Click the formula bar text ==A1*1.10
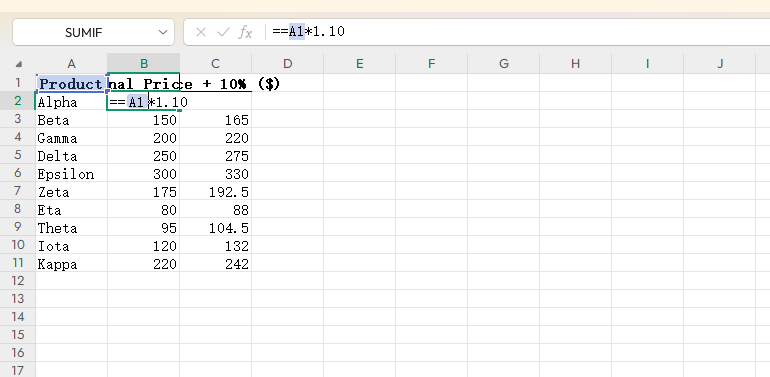 pos(308,32)
